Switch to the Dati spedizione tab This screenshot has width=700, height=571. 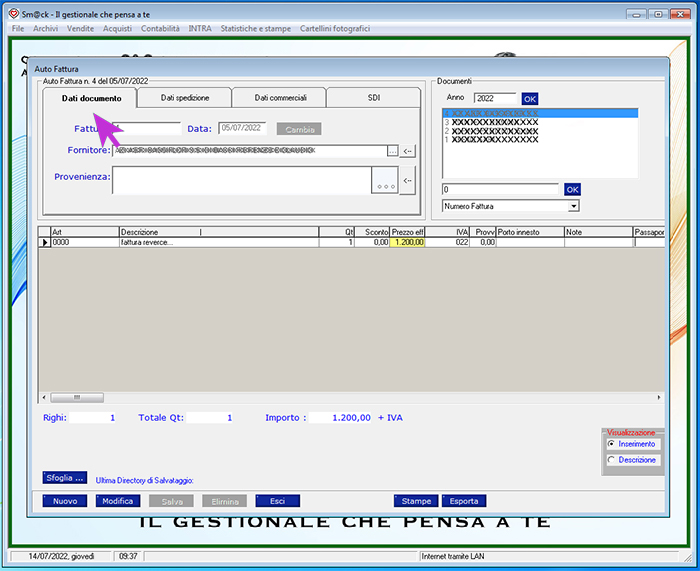click(185, 98)
